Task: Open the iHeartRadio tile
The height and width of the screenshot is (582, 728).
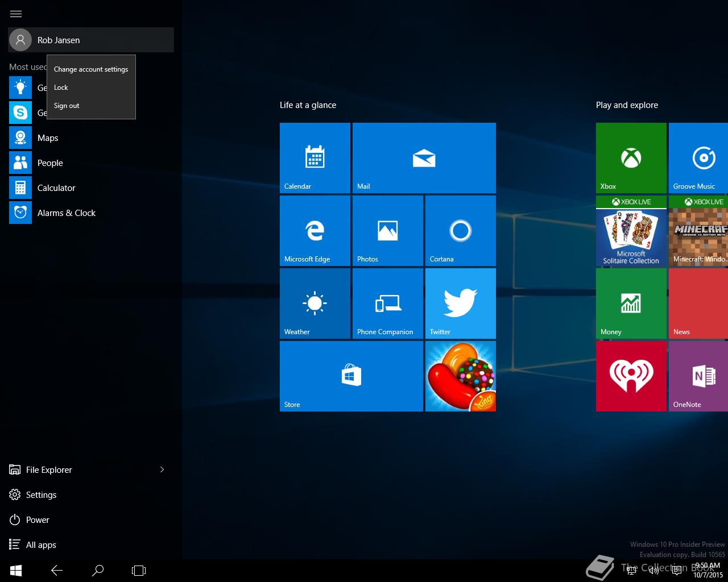Action: 631,376
